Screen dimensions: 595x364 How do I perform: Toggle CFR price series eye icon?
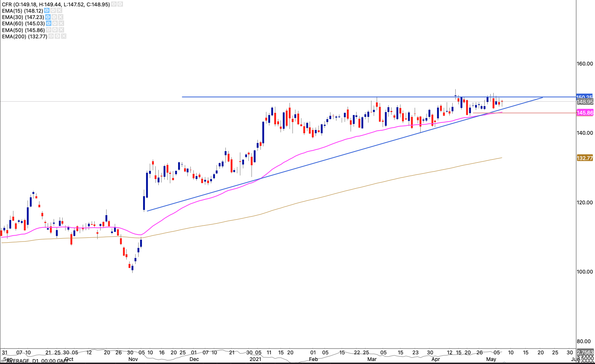coord(114,4)
